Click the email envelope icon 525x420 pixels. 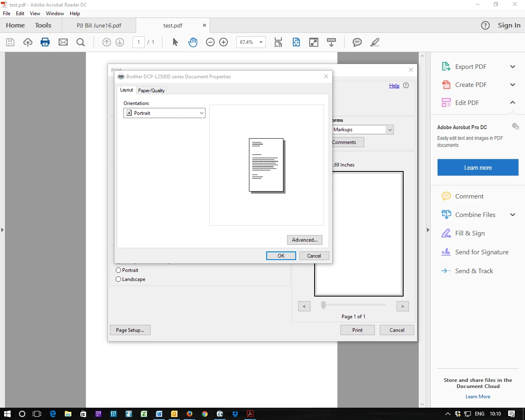click(63, 42)
